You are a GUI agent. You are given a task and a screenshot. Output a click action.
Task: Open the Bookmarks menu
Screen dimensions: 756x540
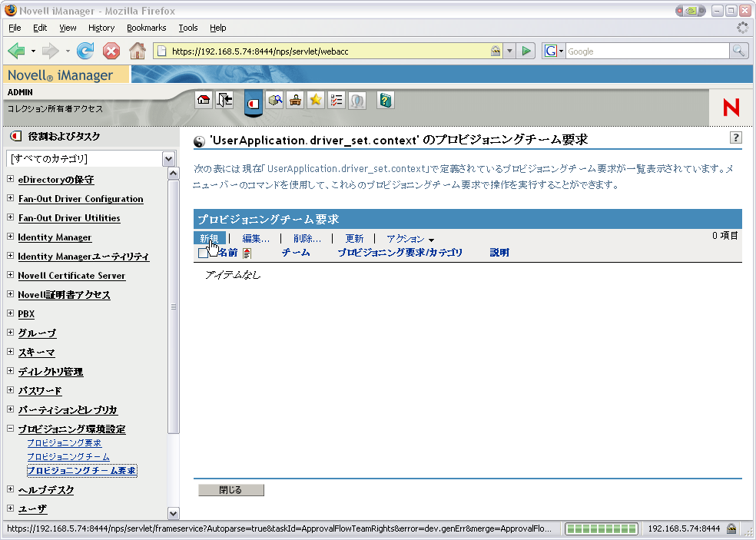click(146, 28)
